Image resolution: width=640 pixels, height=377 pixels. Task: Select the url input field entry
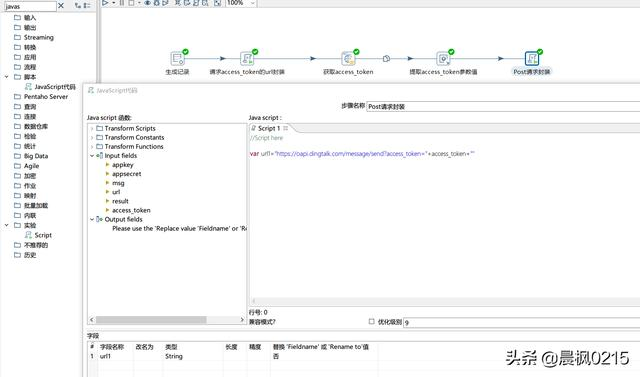point(116,192)
